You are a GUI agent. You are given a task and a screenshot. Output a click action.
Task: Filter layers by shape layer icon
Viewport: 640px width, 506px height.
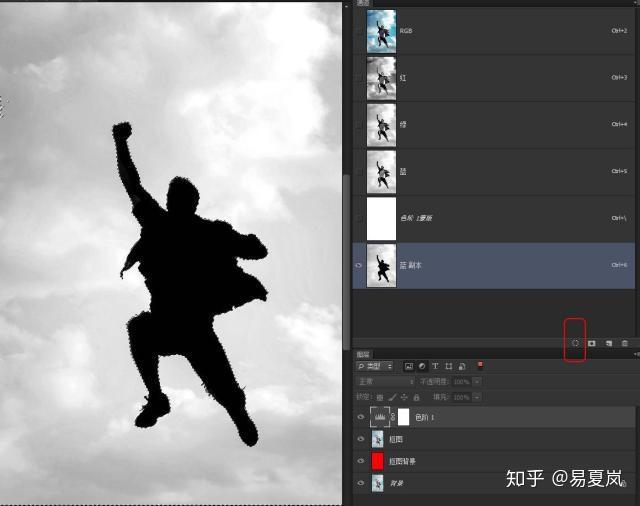[449, 366]
